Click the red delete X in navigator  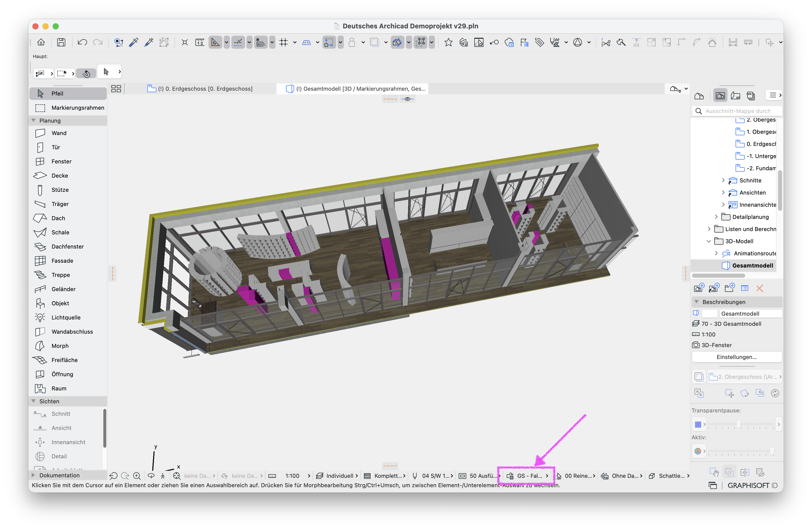click(x=759, y=288)
